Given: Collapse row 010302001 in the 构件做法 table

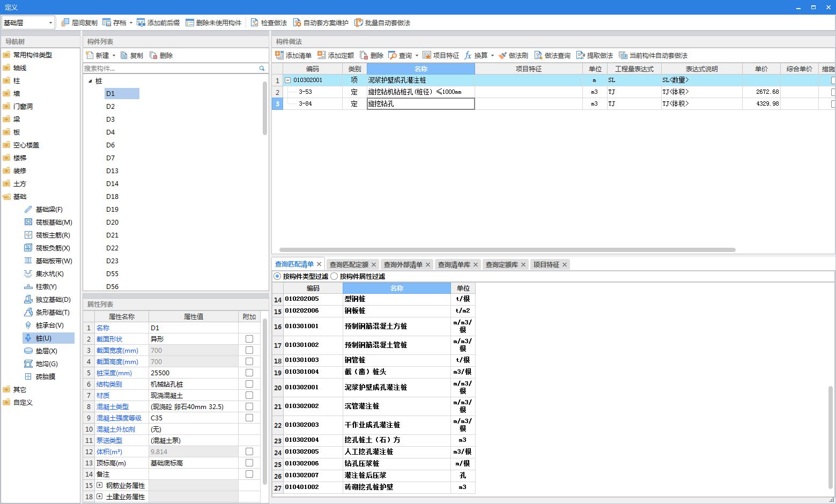Looking at the screenshot, I should click(288, 80).
